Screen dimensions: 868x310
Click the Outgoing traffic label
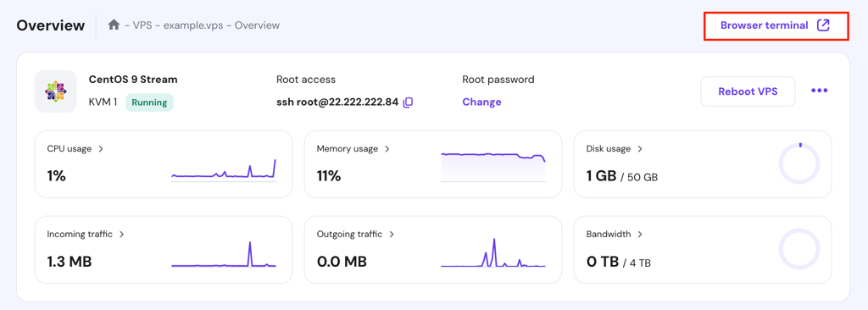[x=349, y=234]
